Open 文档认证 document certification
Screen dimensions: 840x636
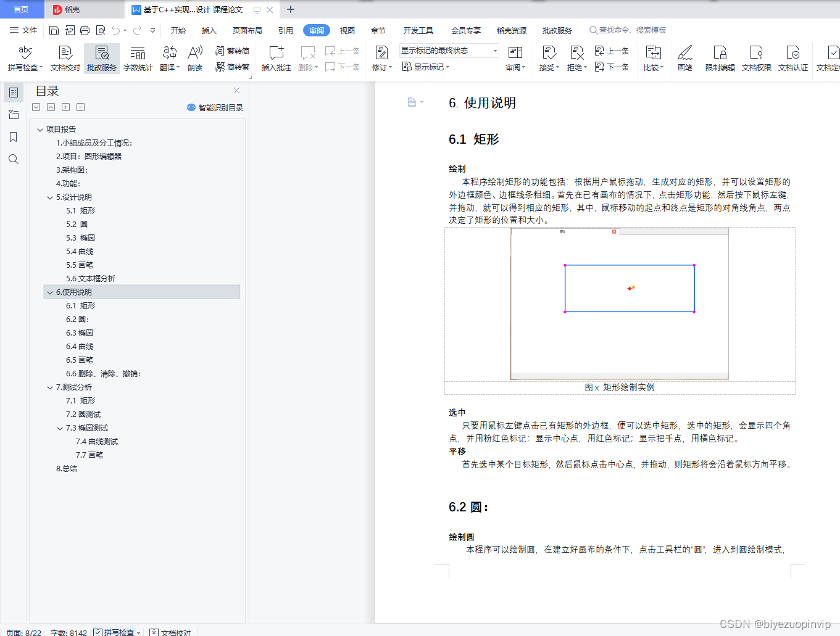pos(793,59)
